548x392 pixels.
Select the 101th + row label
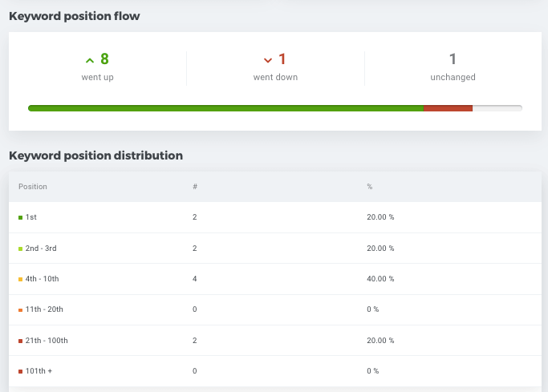tap(39, 370)
